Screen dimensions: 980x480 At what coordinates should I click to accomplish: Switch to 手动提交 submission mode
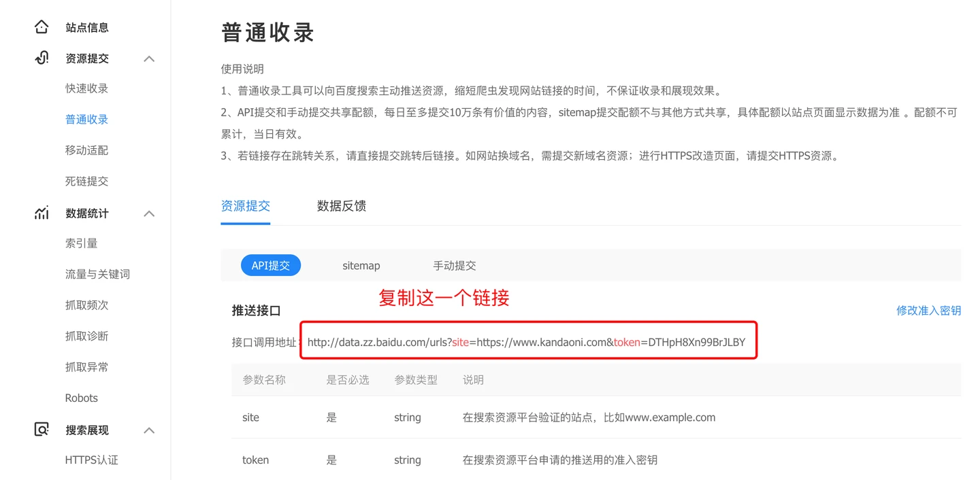click(x=454, y=266)
